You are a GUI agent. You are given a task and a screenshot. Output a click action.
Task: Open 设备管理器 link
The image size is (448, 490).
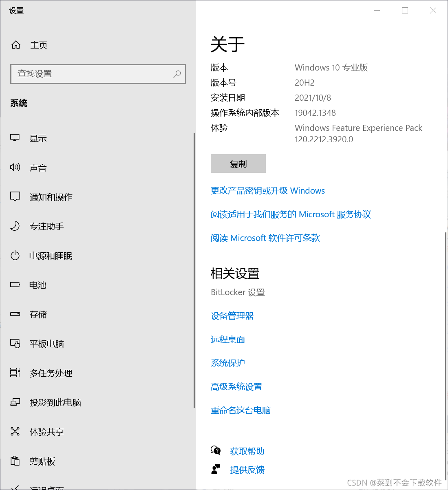coord(232,316)
